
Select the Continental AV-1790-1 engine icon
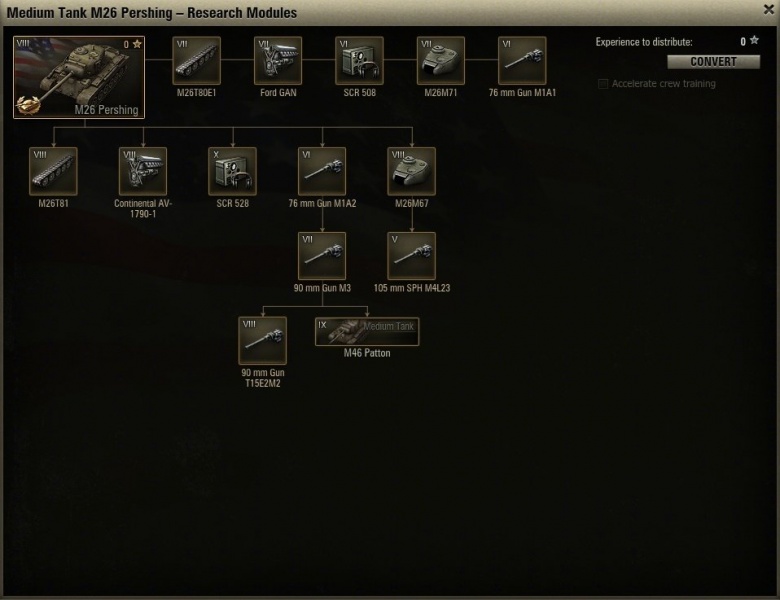pos(143,171)
